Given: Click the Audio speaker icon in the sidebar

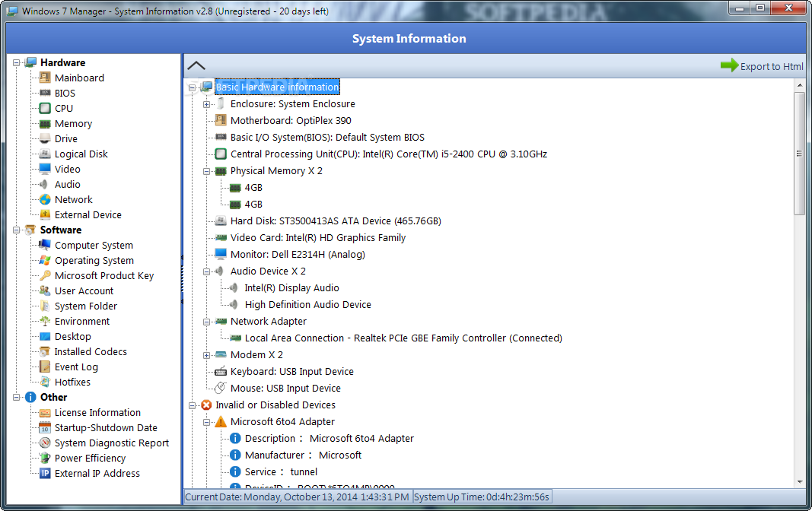Looking at the screenshot, I should coord(45,184).
